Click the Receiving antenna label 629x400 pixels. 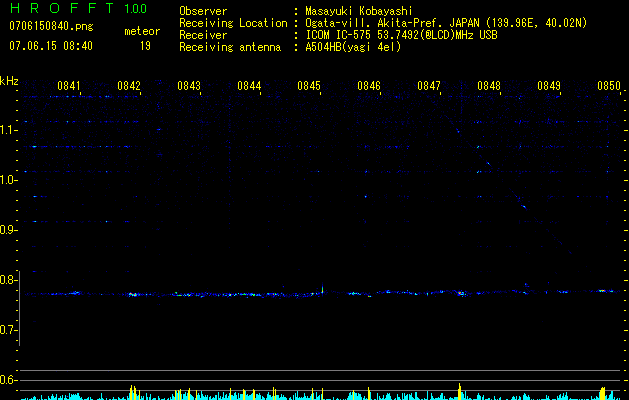(x=230, y=47)
